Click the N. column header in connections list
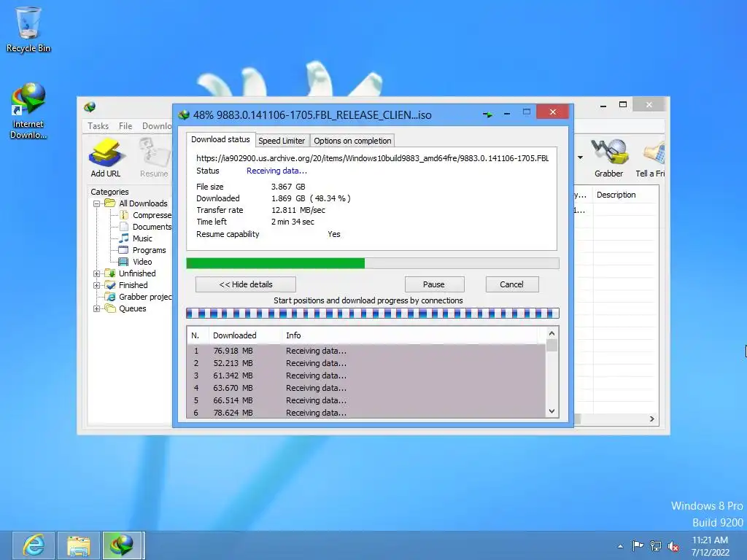747x560 pixels. [x=197, y=335]
